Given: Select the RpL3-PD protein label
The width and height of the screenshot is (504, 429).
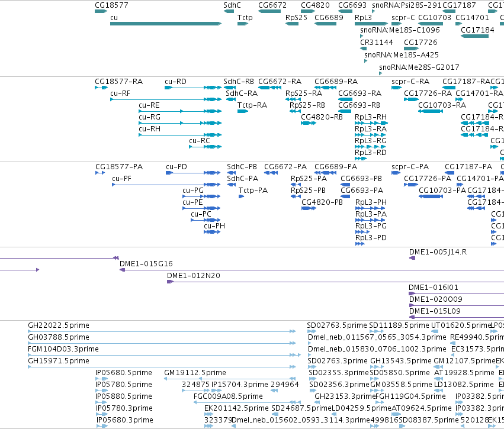Looking at the screenshot, I should coord(371,238).
